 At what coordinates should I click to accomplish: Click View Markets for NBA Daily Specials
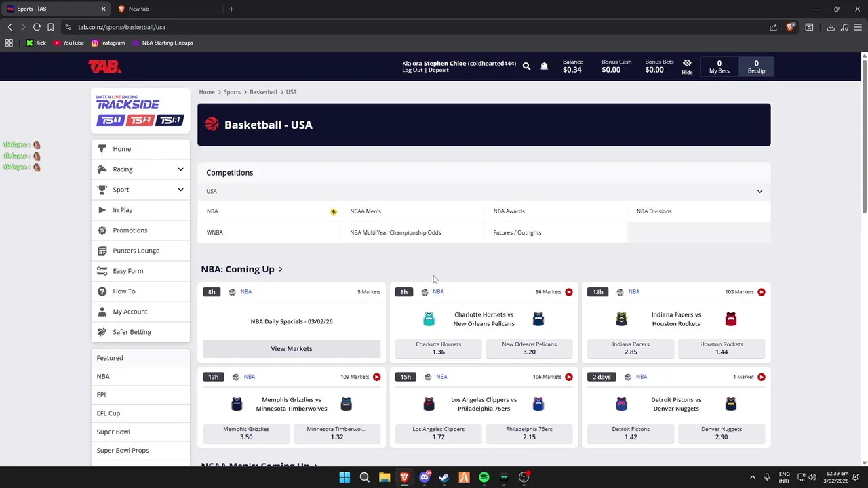click(292, 348)
